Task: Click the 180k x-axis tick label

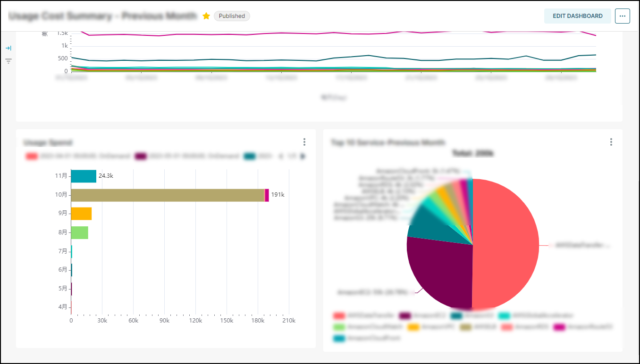Action: pyautogui.click(x=258, y=321)
